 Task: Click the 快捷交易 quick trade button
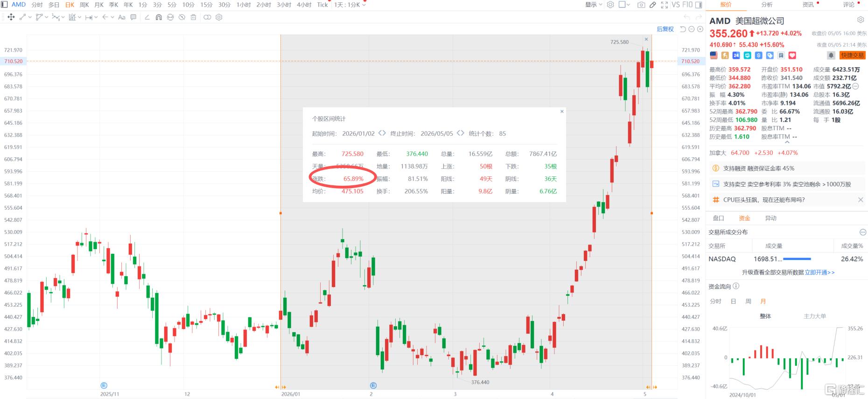pyautogui.click(x=852, y=55)
